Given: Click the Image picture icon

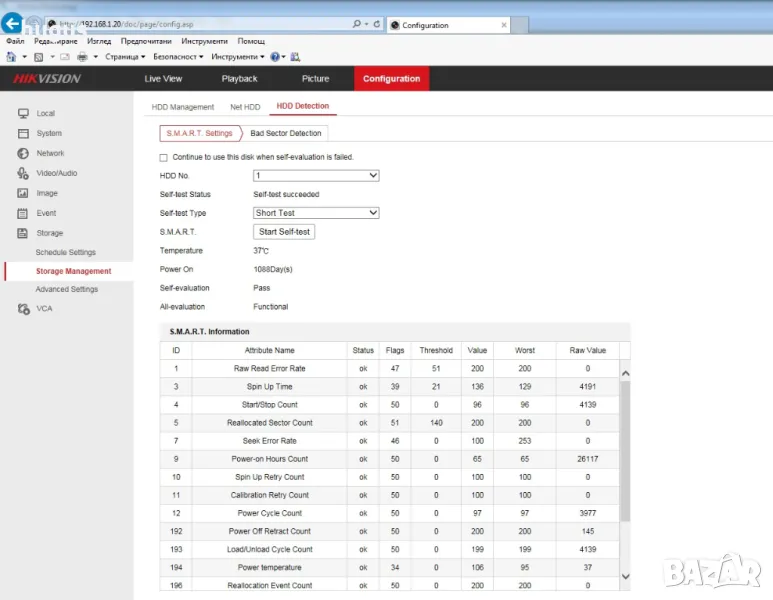Looking at the screenshot, I should tap(23, 193).
